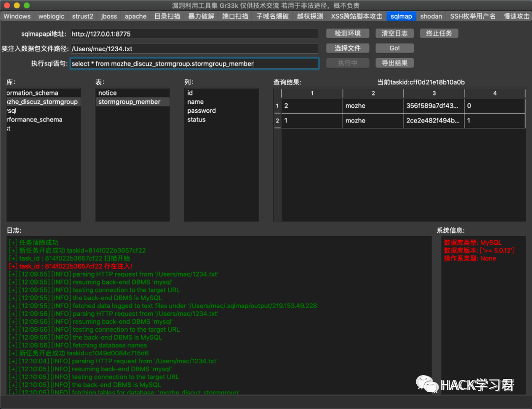Click the 终止任务 button
The height and width of the screenshot is (409, 532).
click(439, 33)
